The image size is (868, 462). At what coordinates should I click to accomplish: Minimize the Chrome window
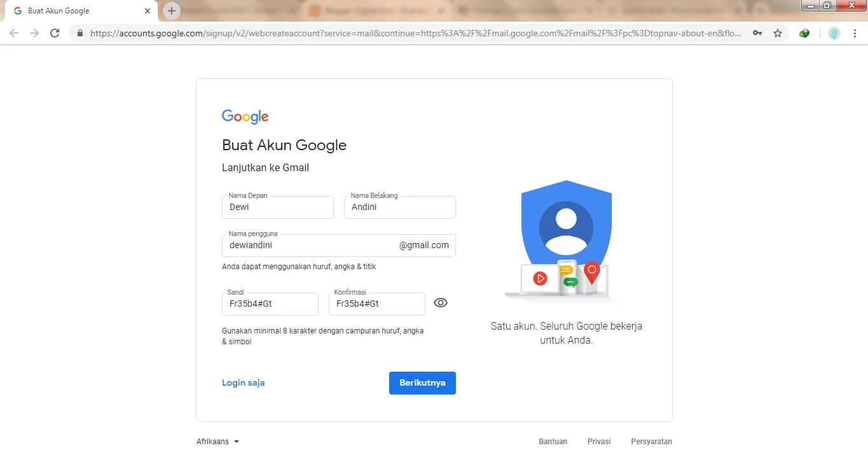click(x=810, y=6)
